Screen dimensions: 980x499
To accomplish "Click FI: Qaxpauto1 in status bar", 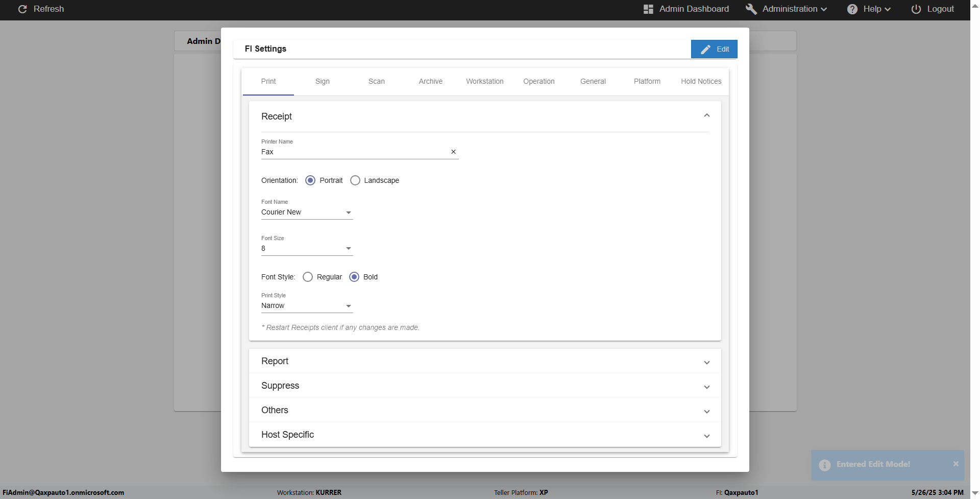I will 737,493.
